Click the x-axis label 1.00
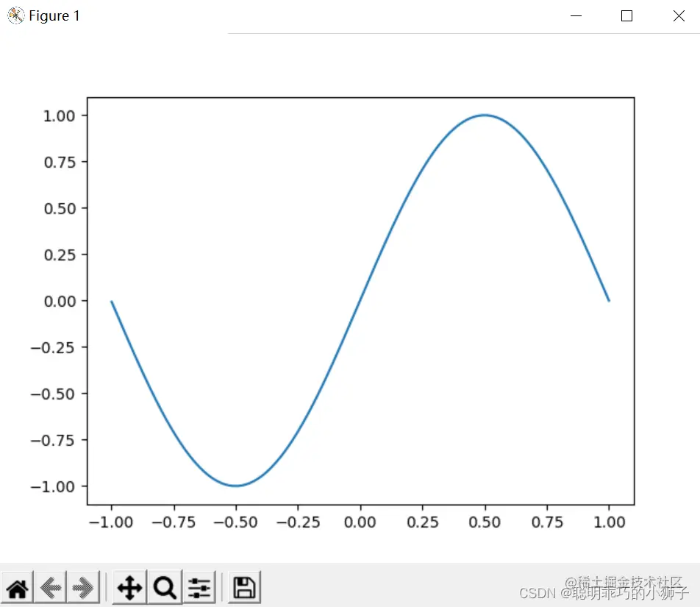 (x=609, y=522)
